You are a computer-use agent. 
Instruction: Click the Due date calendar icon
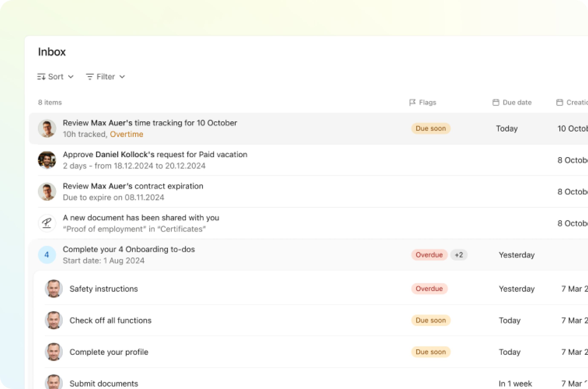[496, 102]
